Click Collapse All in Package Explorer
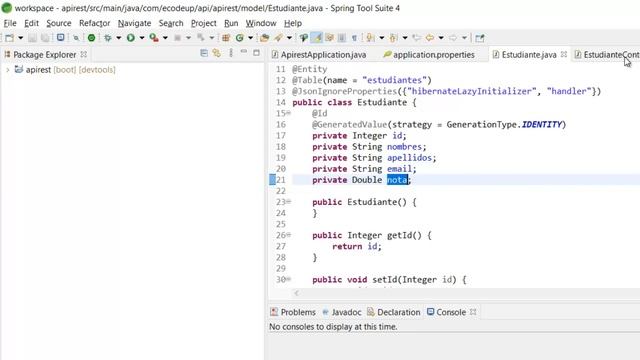640x360 pixels. point(204,53)
